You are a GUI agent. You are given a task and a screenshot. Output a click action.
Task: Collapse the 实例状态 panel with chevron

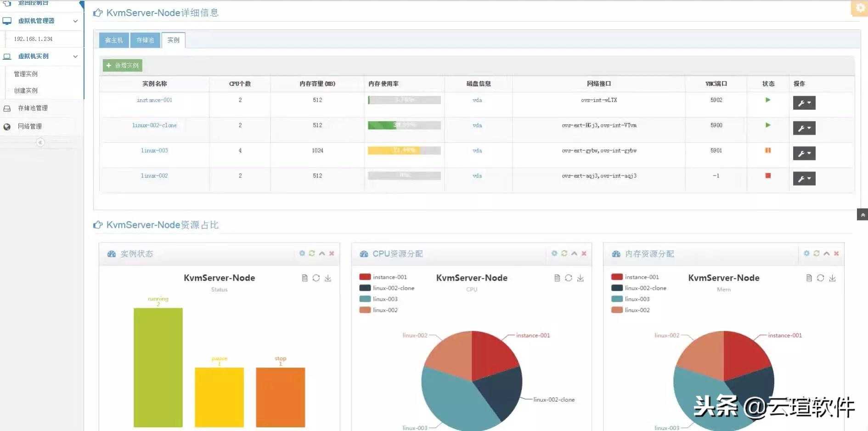point(322,253)
